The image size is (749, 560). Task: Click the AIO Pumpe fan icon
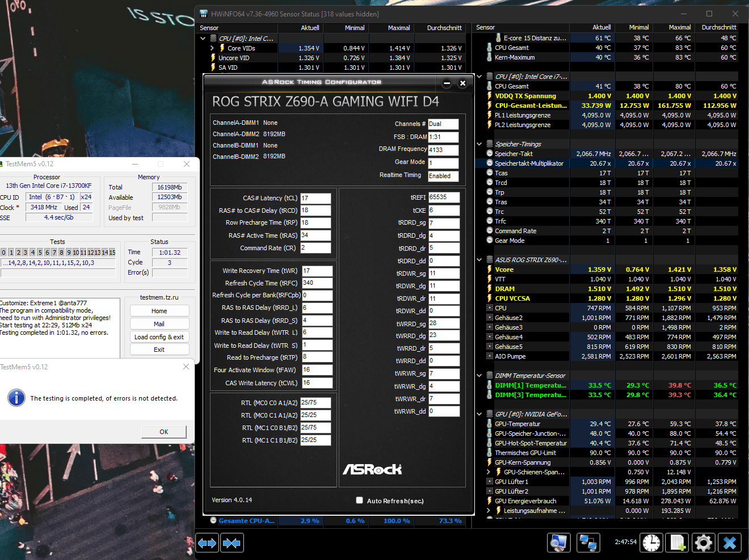tap(489, 356)
